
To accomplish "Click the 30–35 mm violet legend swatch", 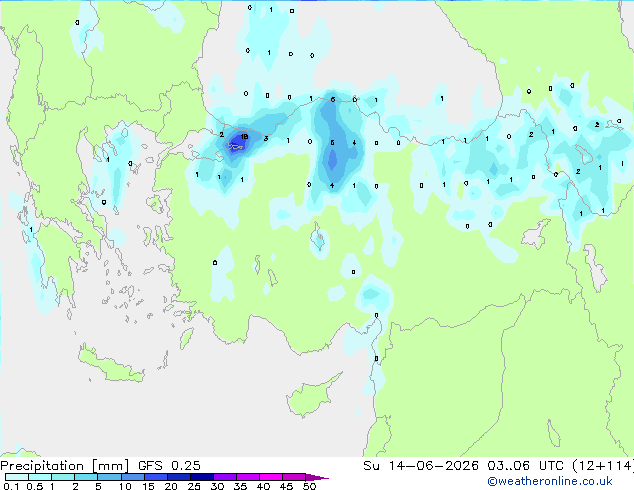I will click(x=224, y=477).
